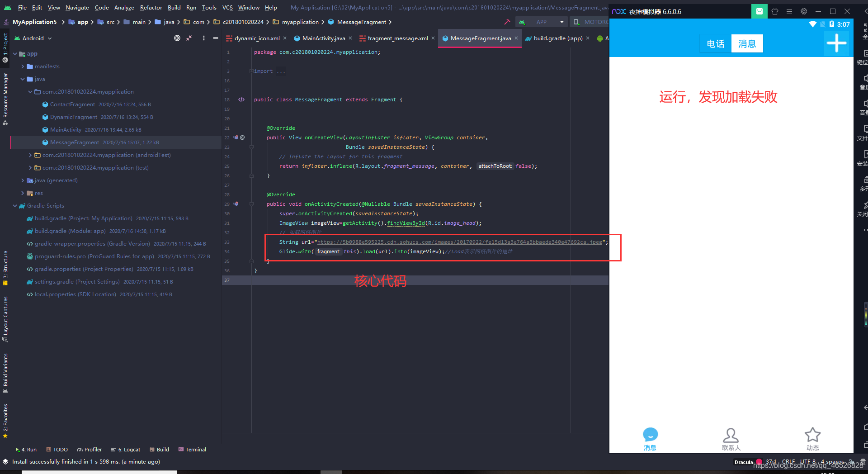Viewport: 868px width, 474px height.
Task: Switch to MainActivity.java editor tab
Action: [323, 38]
